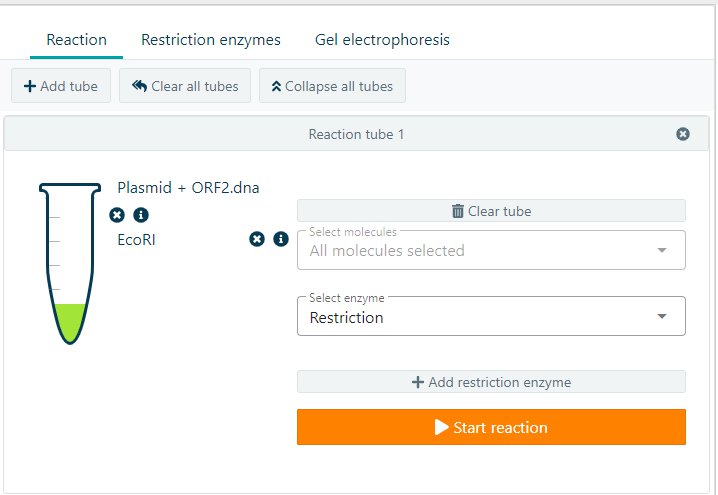Switch to the Reaction tab
This screenshot has height=495, width=718.
coord(76,40)
